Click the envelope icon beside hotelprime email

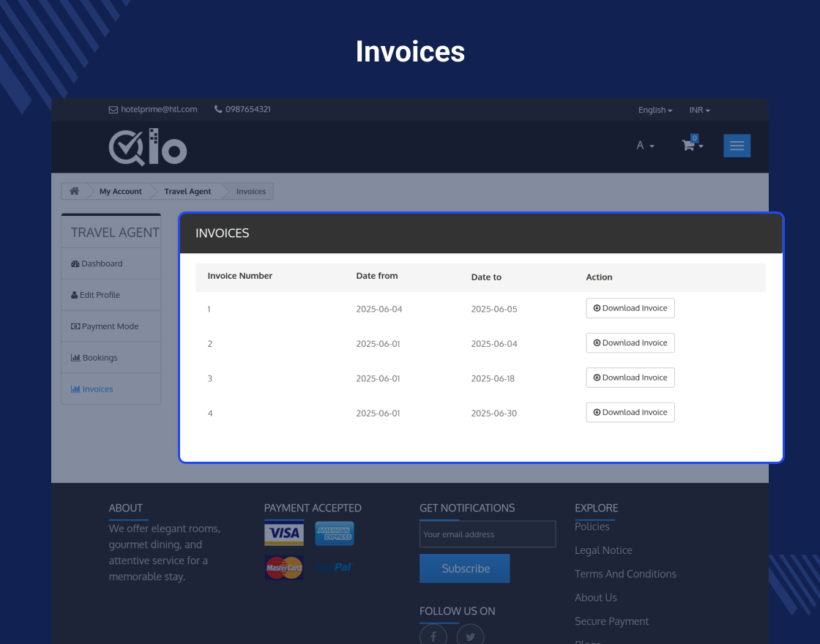[113, 110]
